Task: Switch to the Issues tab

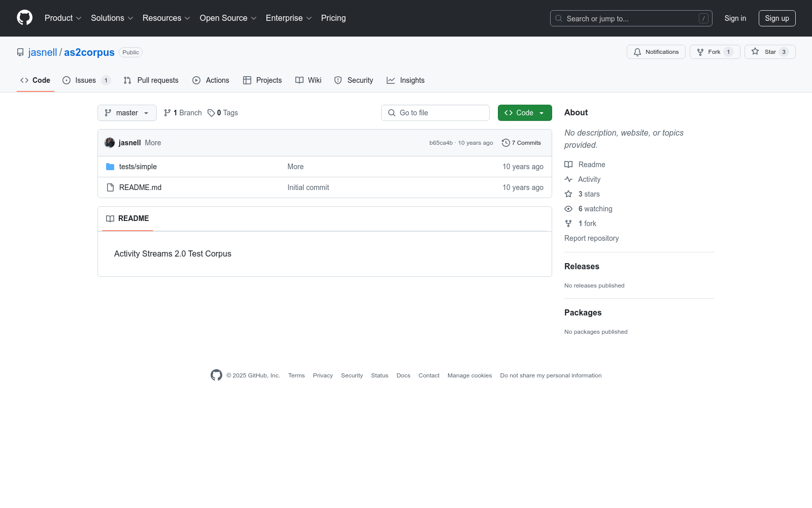Action: point(86,80)
